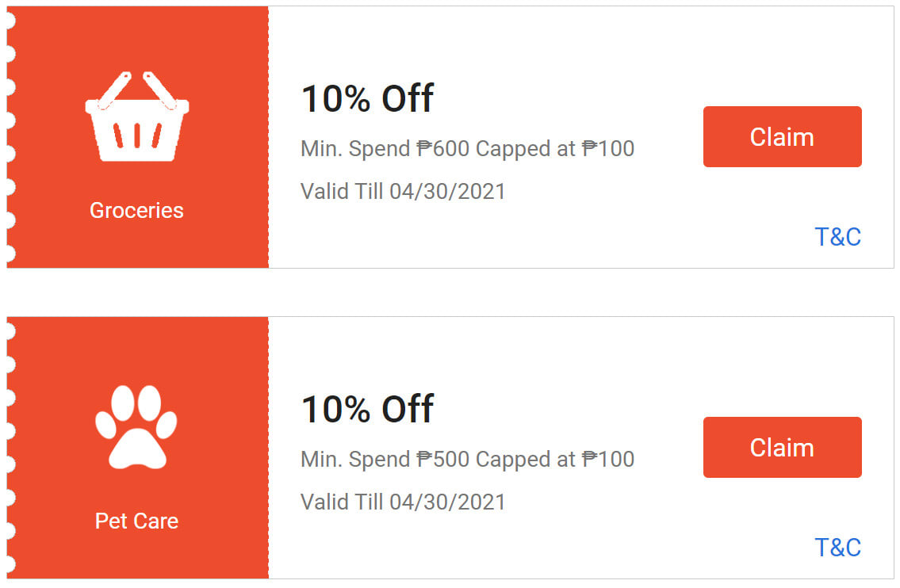Screen dimensions: 900x588
Task: Select the red Groceries coupon stub
Action: (136, 136)
